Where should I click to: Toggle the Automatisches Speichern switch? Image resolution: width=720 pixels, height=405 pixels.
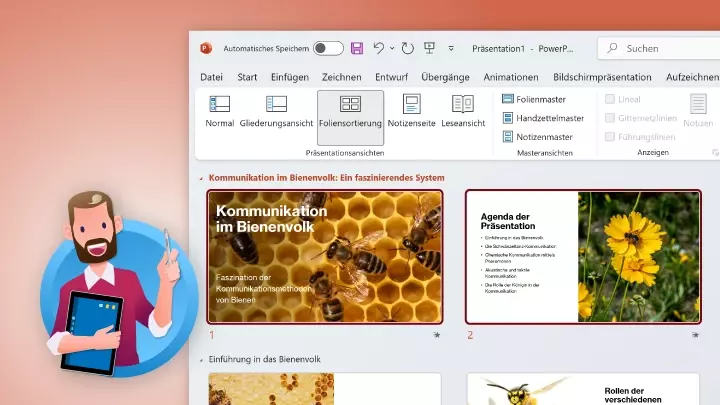[x=328, y=48]
